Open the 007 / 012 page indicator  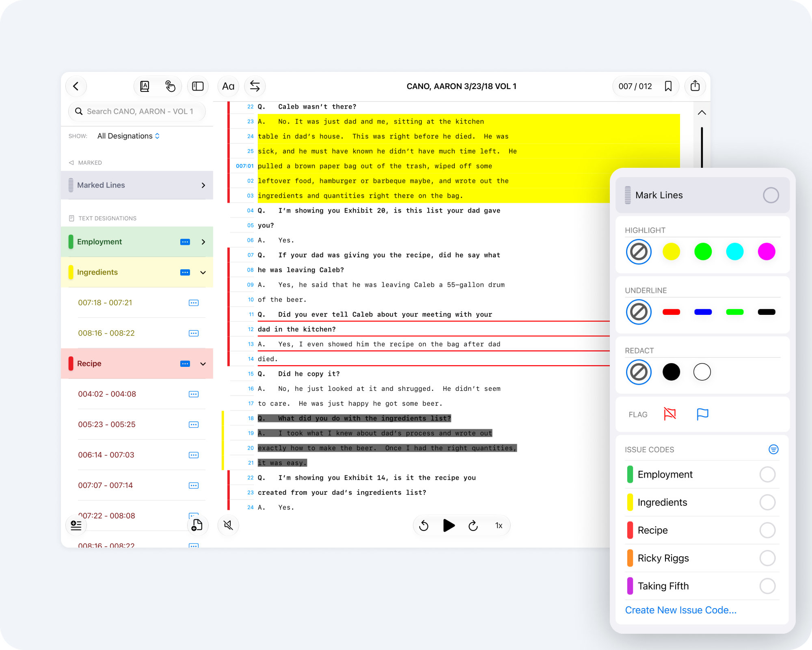click(635, 86)
